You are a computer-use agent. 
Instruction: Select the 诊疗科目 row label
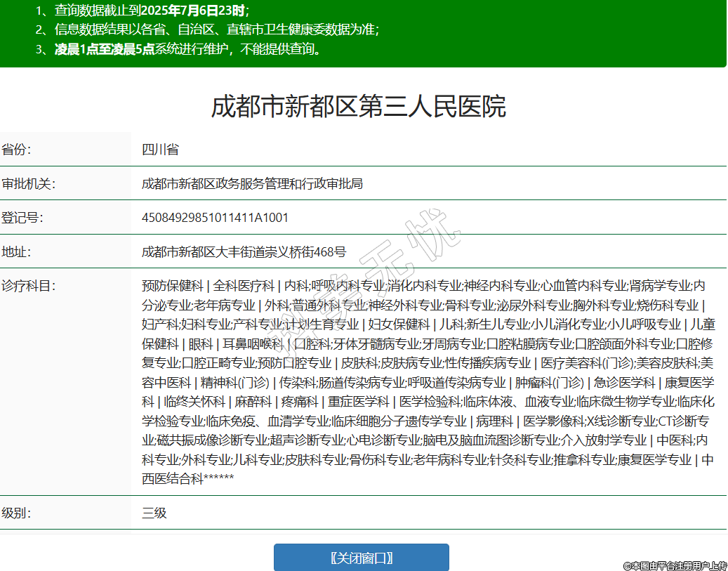(x=28, y=286)
